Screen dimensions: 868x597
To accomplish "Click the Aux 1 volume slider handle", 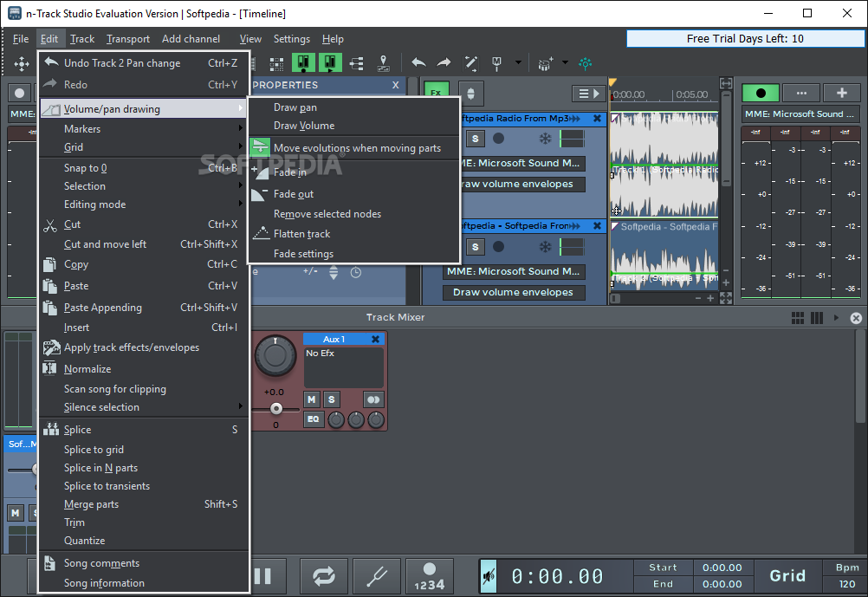I will tap(276, 409).
